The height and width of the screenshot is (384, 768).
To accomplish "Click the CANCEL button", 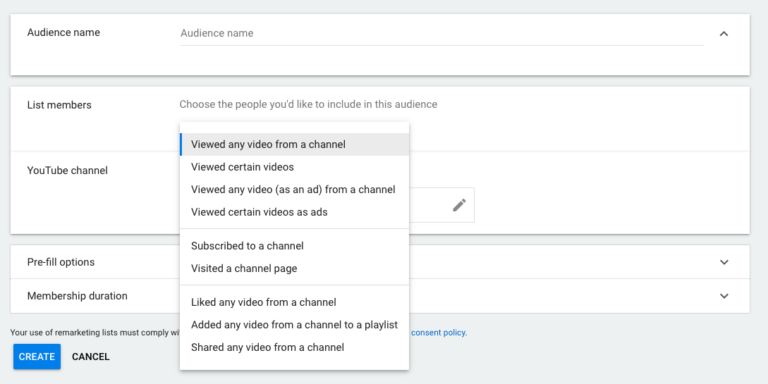I will [91, 357].
